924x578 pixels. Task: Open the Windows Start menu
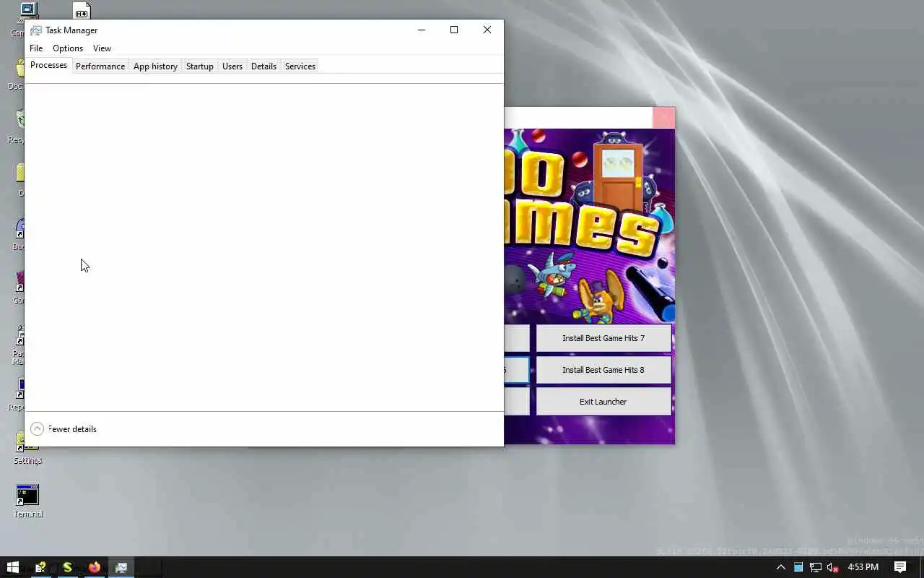click(x=12, y=567)
